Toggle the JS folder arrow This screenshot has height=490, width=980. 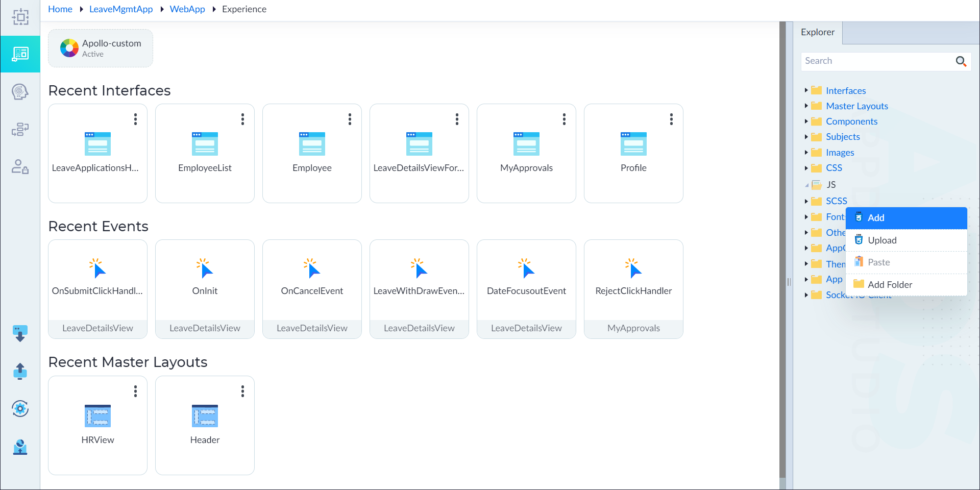click(806, 185)
